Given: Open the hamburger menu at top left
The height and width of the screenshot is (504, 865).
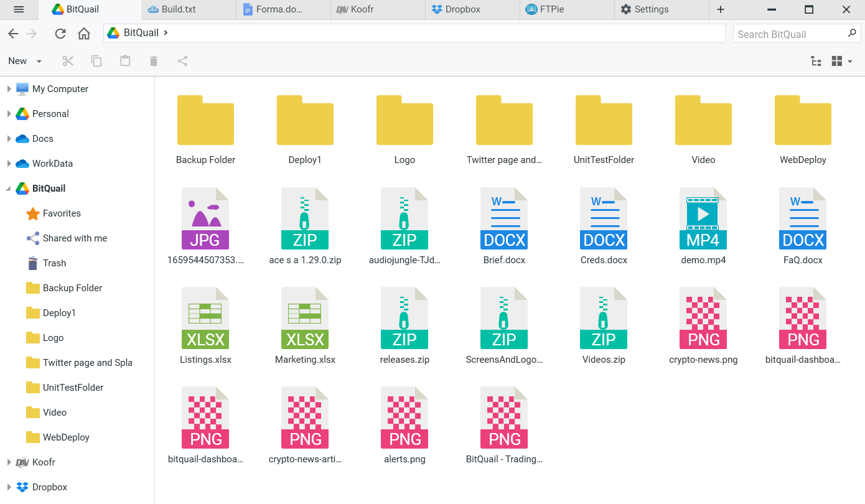Looking at the screenshot, I should click(x=19, y=9).
